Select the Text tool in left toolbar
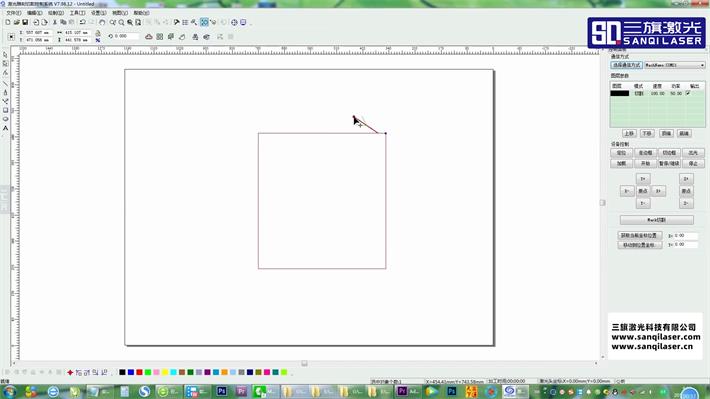Image resolution: width=710 pixels, height=399 pixels. 5,128
